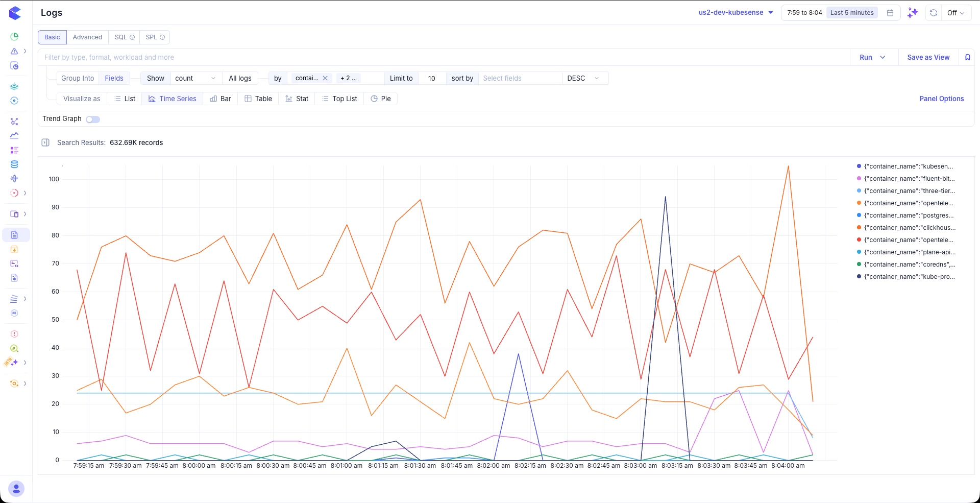Select the Table visualization
Screen dimensions: 980x503
pos(258,99)
